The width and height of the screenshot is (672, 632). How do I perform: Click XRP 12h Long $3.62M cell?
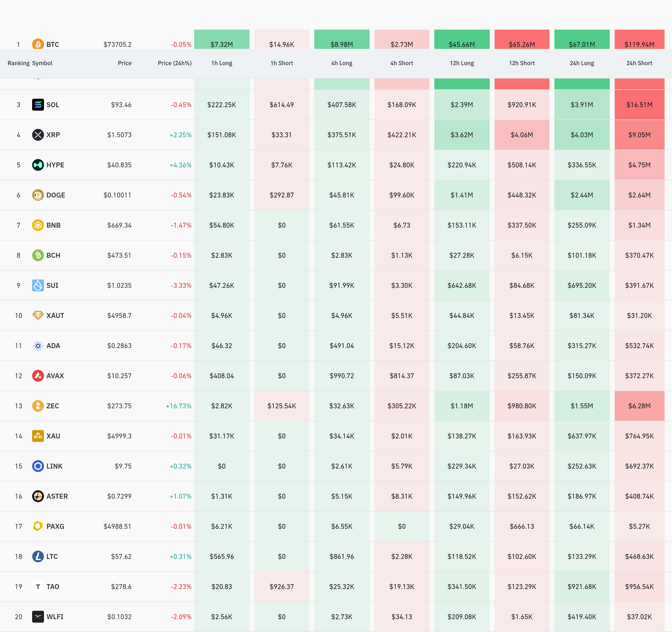click(462, 135)
